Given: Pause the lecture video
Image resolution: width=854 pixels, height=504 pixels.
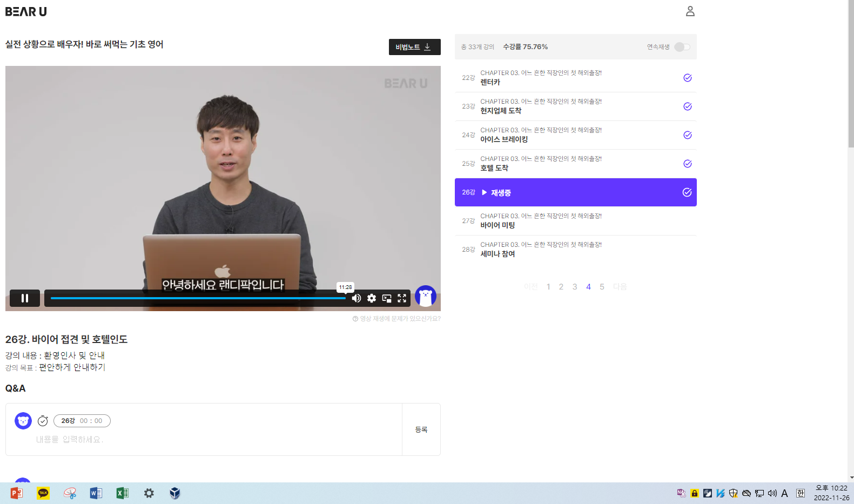Looking at the screenshot, I should click(25, 298).
